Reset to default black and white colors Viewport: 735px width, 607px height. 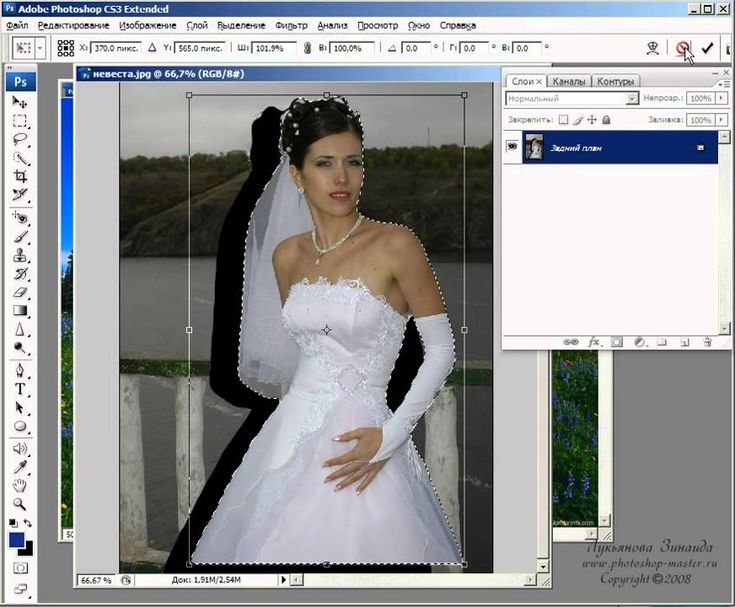coord(13,523)
